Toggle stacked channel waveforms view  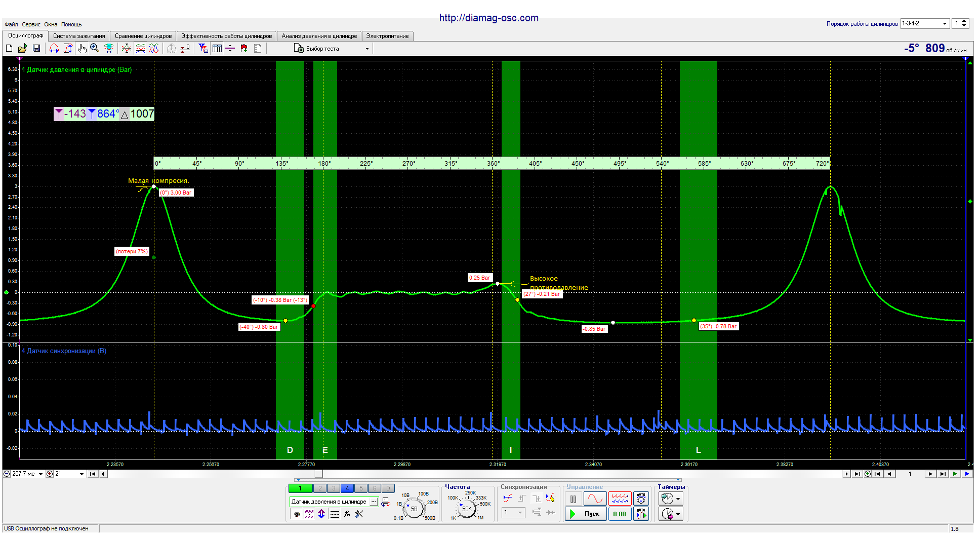click(x=141, y=48)
